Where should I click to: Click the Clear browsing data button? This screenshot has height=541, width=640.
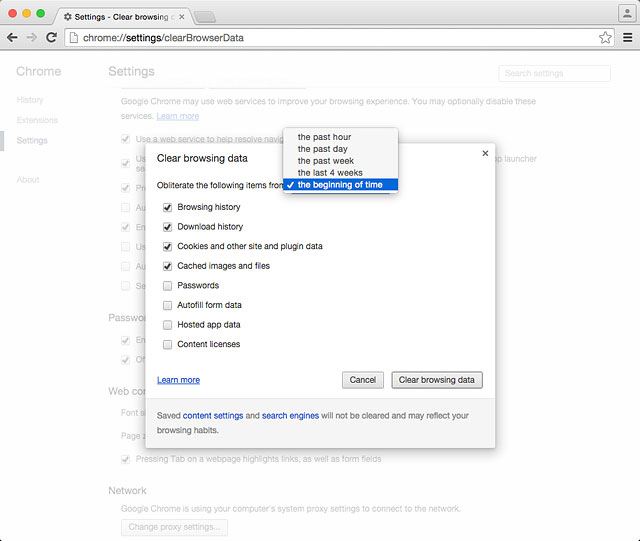pos(437,380)
